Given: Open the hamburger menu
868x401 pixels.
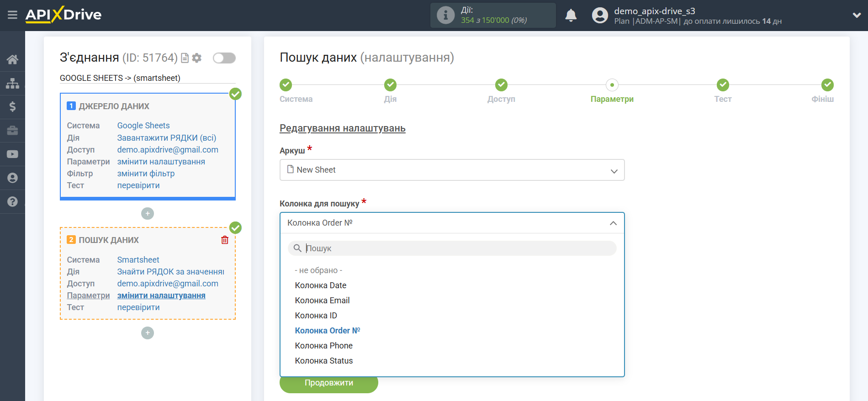Looking at the screenshot, I should coord(12,15).
